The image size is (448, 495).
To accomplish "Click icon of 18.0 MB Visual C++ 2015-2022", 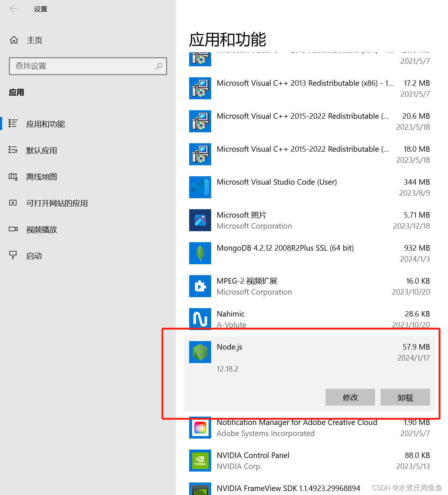I will (200, 154).
